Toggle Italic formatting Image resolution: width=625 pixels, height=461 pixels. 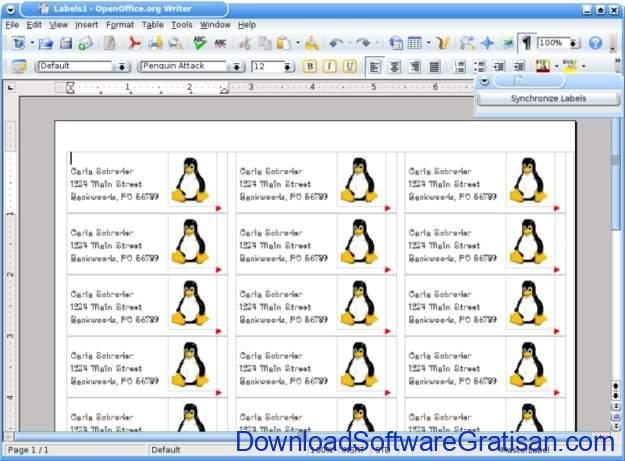tap(329, 66)
